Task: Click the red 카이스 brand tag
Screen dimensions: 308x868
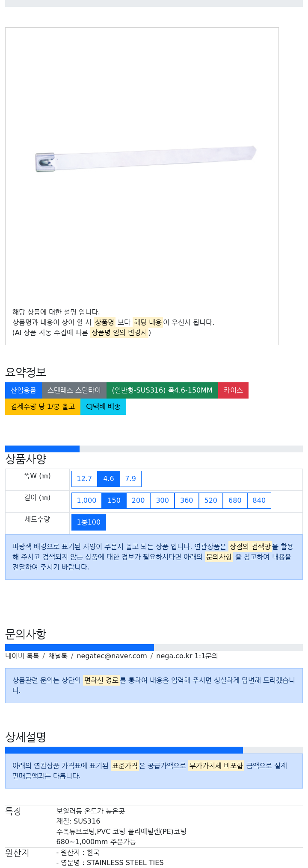Action: (233, 390)
